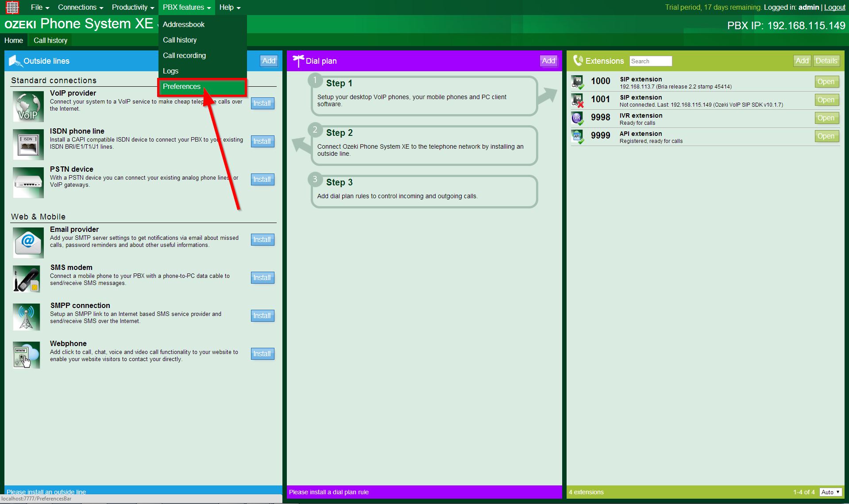Switch to the Home tab

coord(14,40)
